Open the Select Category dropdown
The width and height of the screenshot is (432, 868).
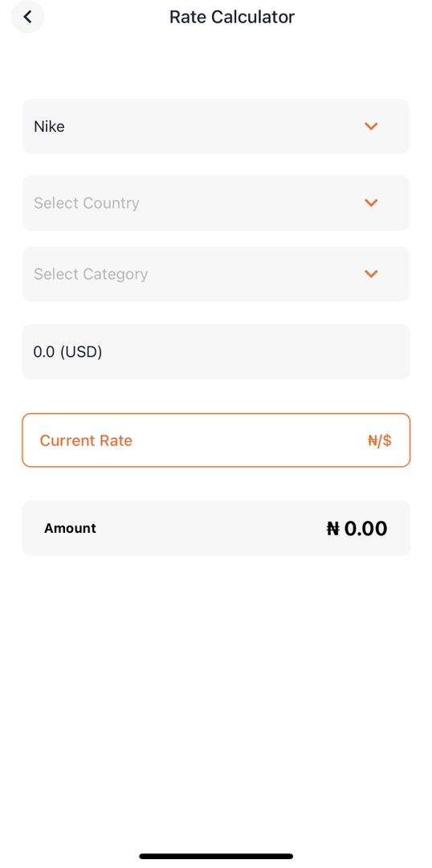click(x=216, y=274)
